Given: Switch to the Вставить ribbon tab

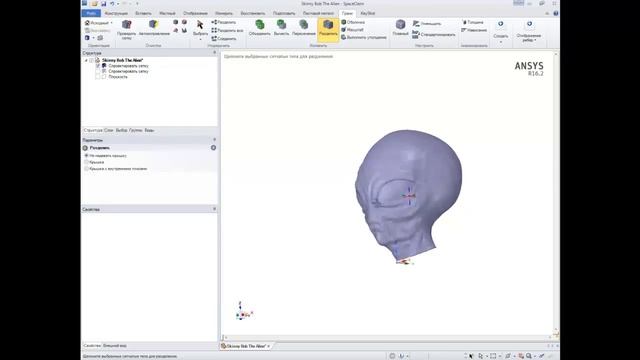Looking at the screenshot, I should click(x=143, y=13).
